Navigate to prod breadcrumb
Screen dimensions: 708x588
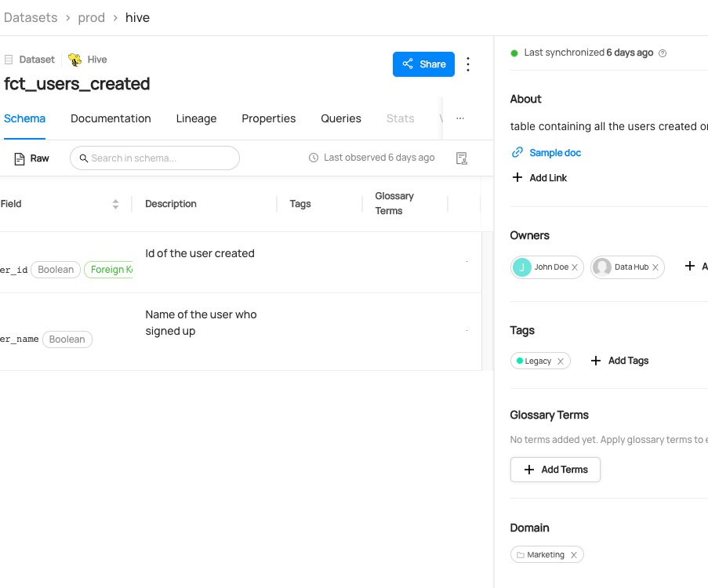[x=91, y=17]
